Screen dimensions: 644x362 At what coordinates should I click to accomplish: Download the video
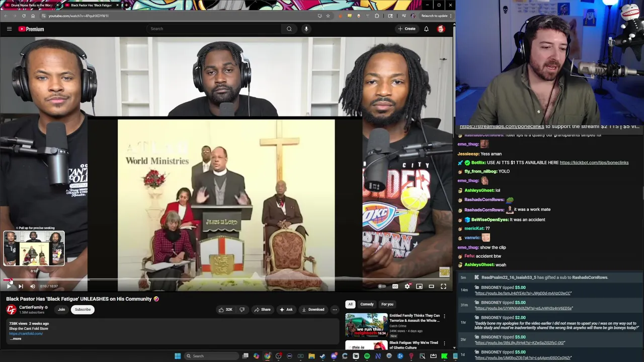point(313,309)
